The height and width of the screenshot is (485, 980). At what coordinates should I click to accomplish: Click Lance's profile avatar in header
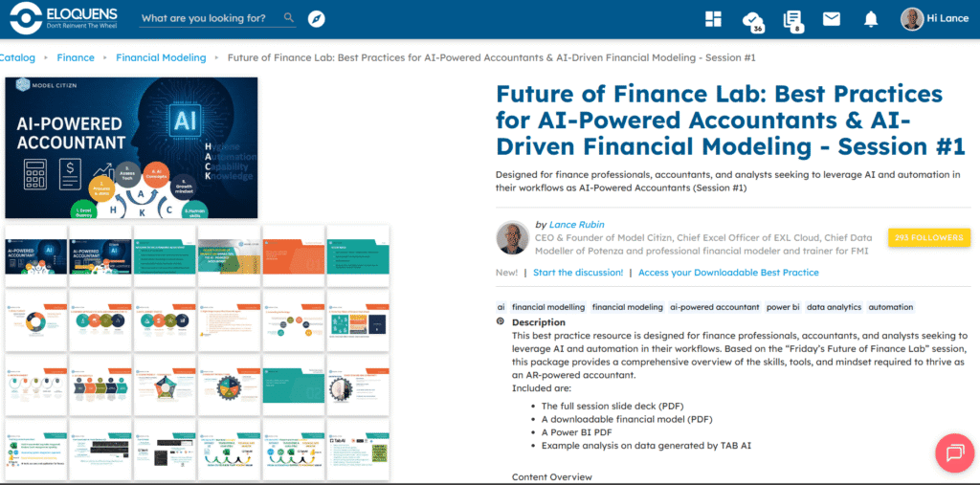tap(912, 19)
